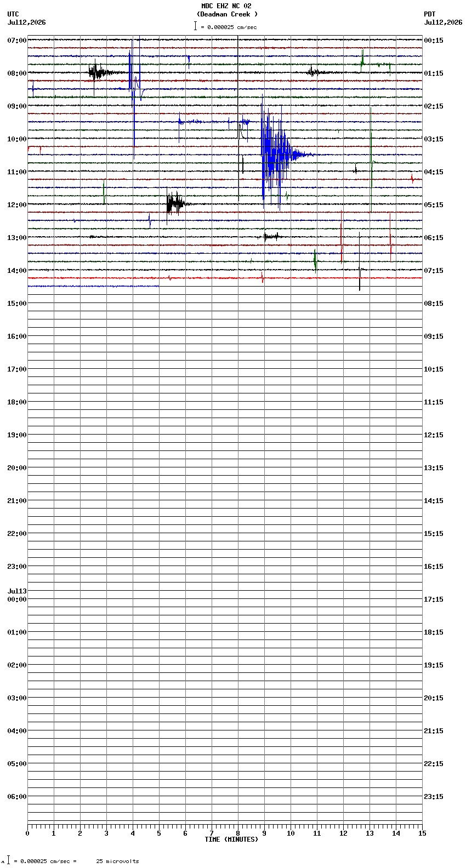Click the 08:00 UTC row label
Viewport: 466px width, 868px height.
[x=17, y=73]
